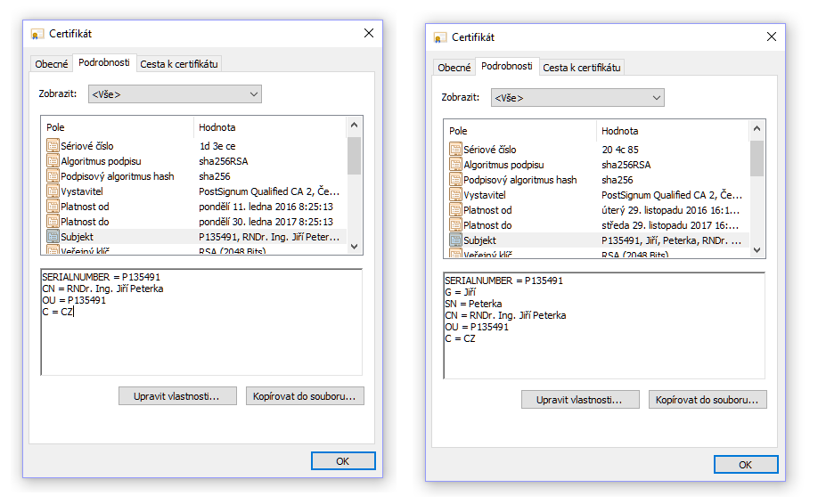818x504 pixels.
Task: Switch to Obecné tab in left window
Action: (x=51, y=64)
